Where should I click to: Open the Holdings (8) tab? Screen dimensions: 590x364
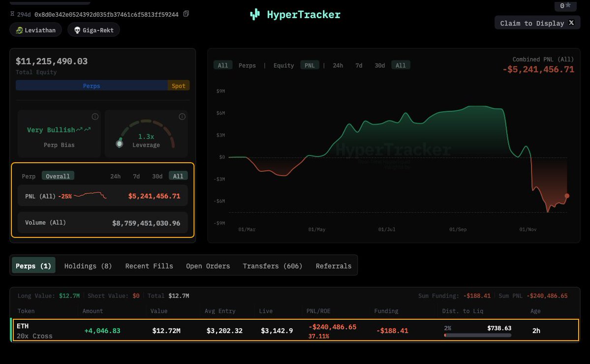click(x=88, y=266)
